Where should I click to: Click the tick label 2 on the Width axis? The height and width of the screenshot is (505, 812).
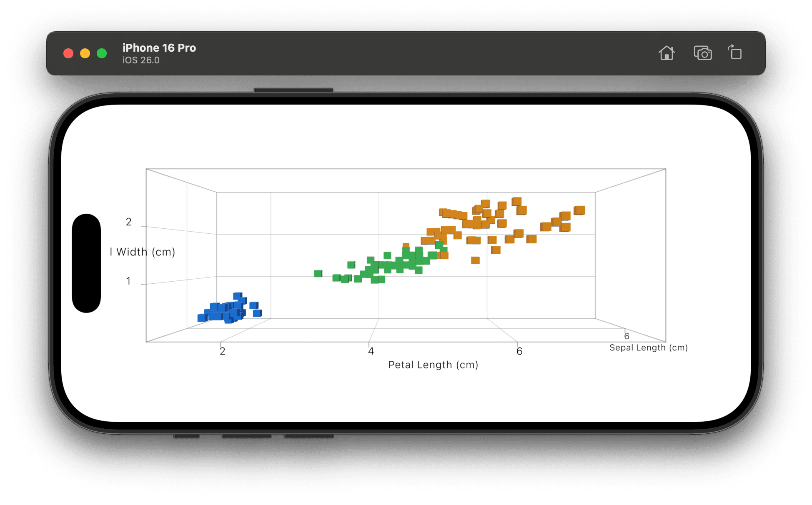click(x=129, y=222)
